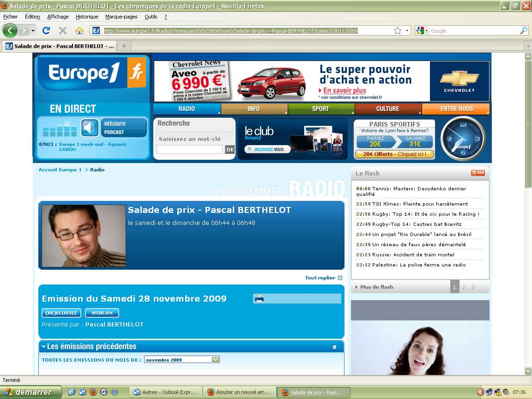532x399 pixels.
Task: Click Pascal Berthelot portrait photo
Action: point(84,236)
